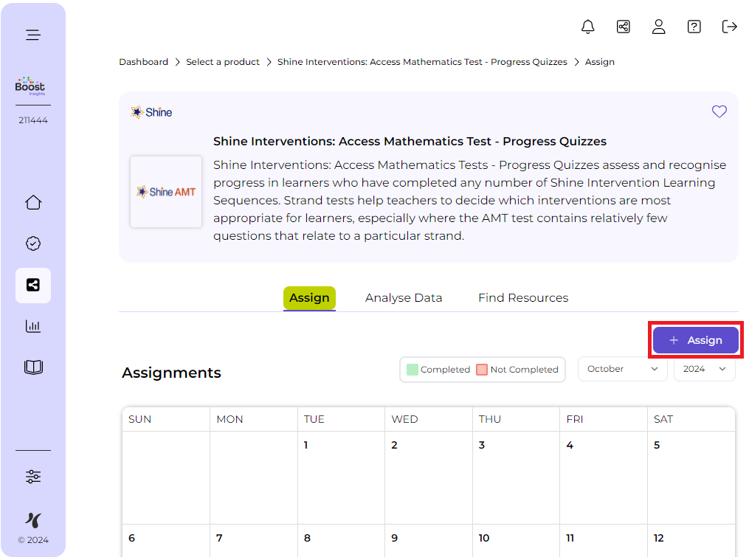Expand the 2024 year dropdown
This screenshot has height=560, width=749.
pos(704,369)
